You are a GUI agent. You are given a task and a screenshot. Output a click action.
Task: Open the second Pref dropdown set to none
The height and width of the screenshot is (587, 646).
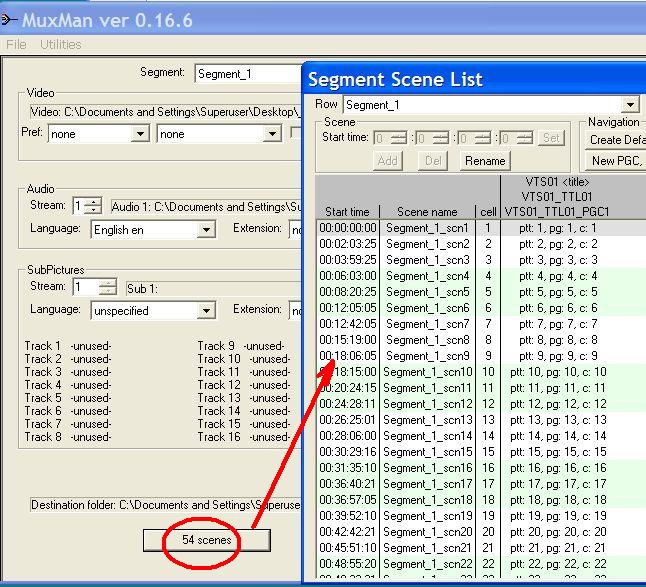[219, 134]
